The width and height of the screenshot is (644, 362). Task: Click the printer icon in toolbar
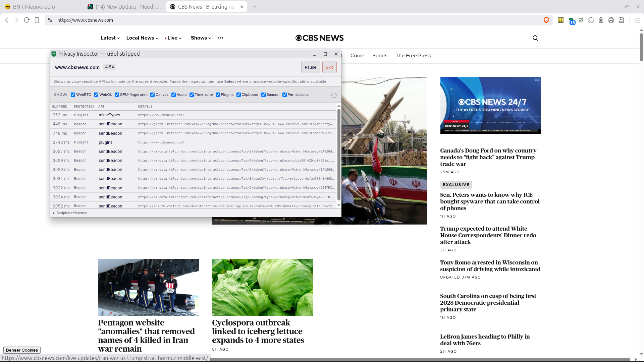point(611,20)
